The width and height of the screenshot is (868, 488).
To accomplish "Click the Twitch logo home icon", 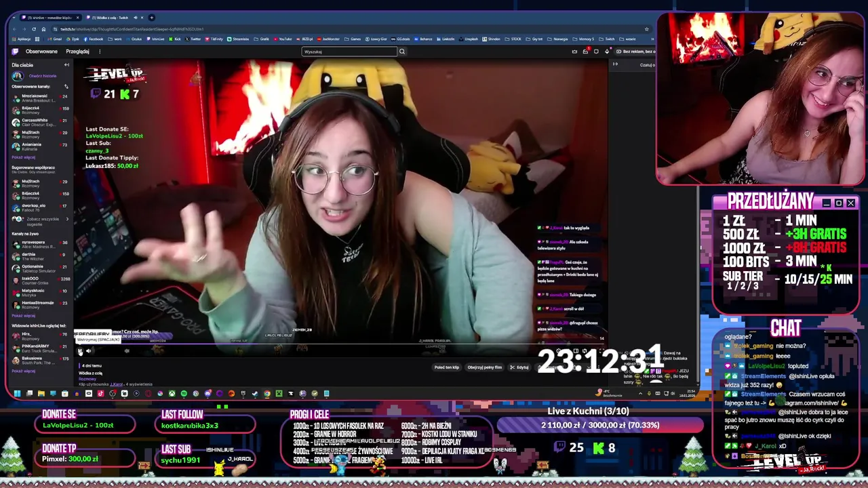I will (15, 52).
